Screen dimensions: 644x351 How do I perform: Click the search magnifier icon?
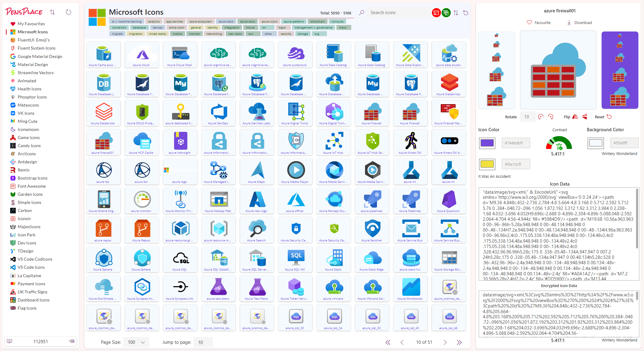tap(362, 13)
